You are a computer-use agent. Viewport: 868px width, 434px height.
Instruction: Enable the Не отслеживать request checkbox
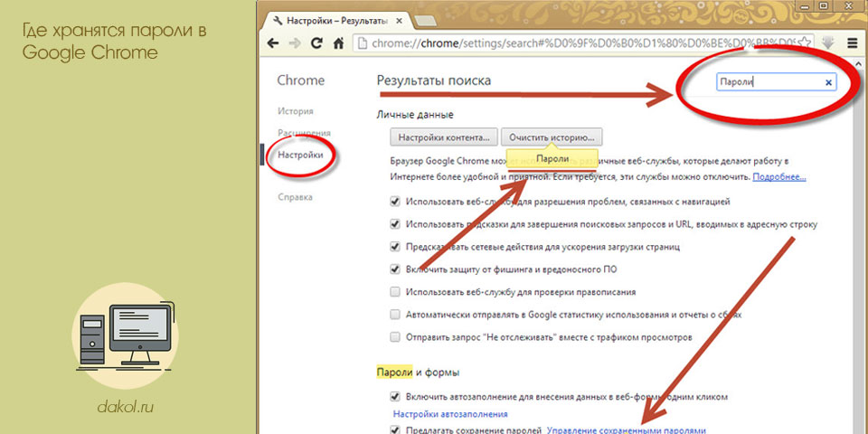(395, 336)
